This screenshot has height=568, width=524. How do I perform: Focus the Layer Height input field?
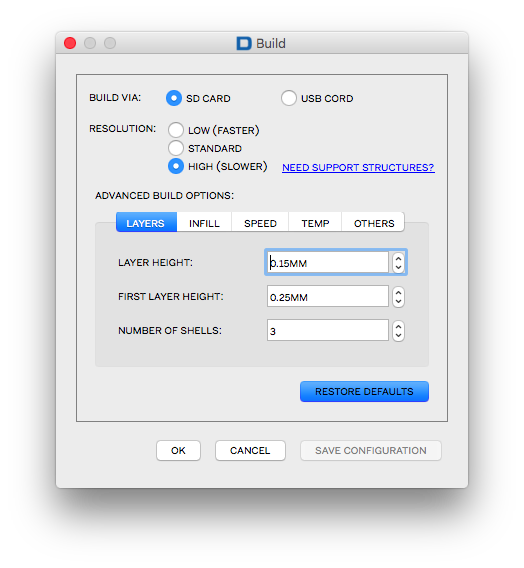pos(328,262)
